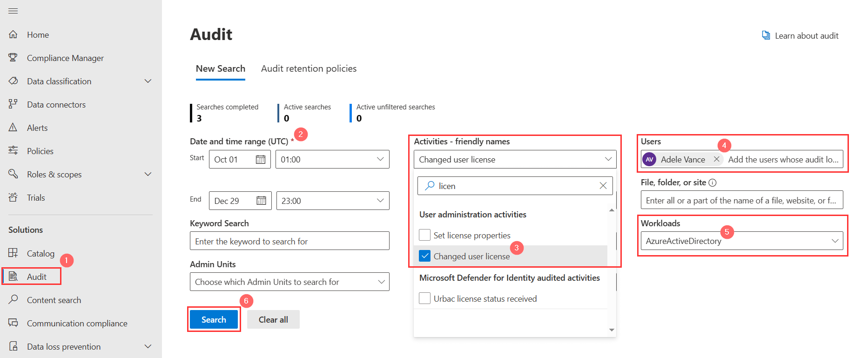Viewport: 868px width, 358px height.
Task: Click the Keyword Search input field
Action: pyautogui.click(x=289, y=241)
